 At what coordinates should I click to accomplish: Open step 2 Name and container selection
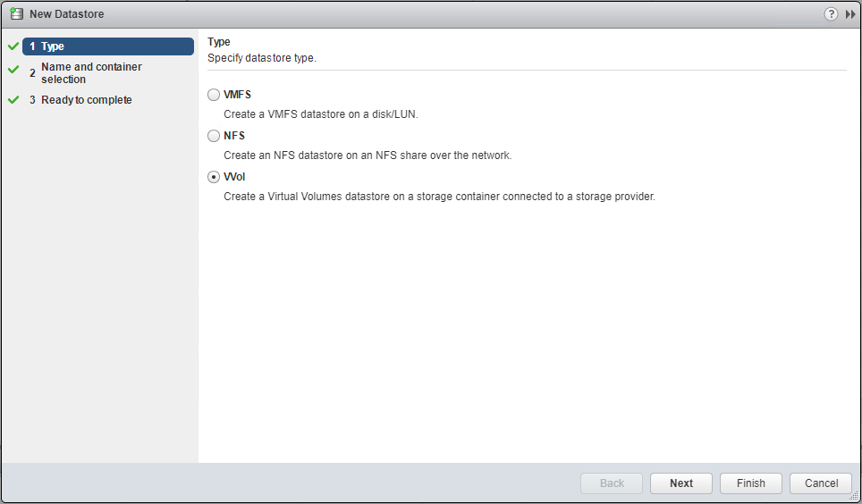(91, 73)
